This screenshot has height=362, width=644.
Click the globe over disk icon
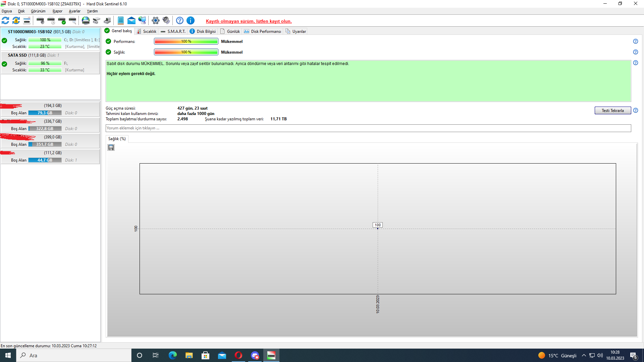(x=86, y=20)
